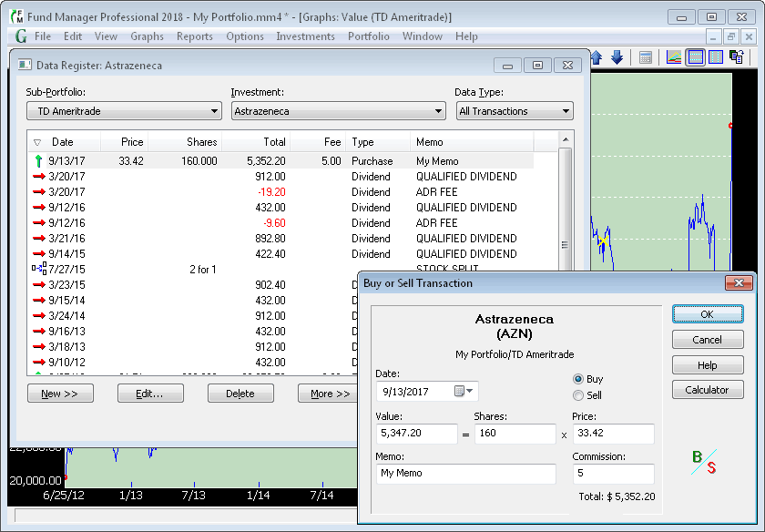The height and width of the screenshot is (532, 765).
Task: Open the Sub-Portfolio TD Ameritrade dropdown
Action: click(124, 111)
